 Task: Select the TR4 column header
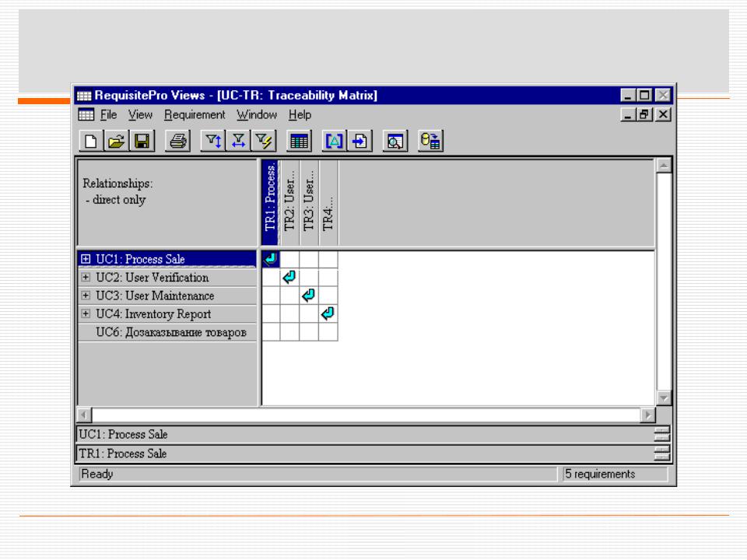click(x=328, y=203)
